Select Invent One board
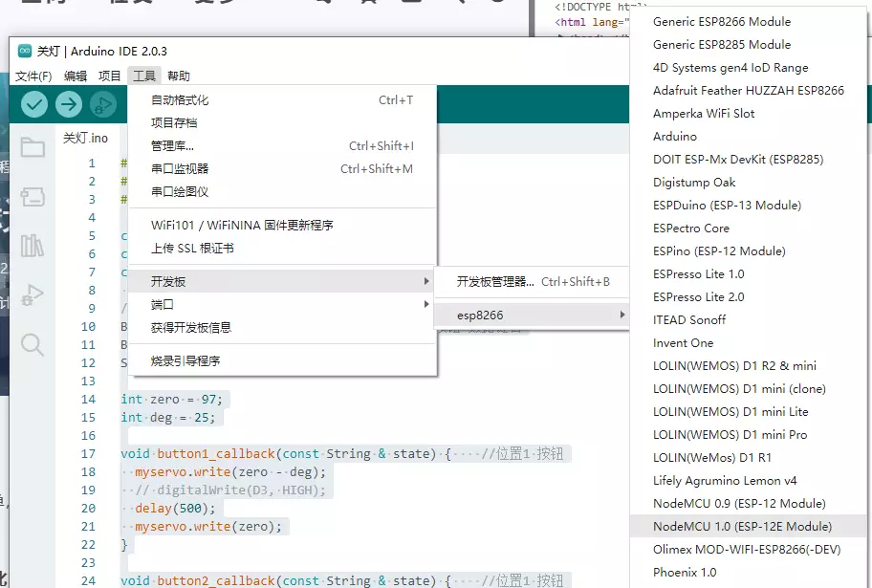This screenshot has width=872, height=588. point(751,343)
